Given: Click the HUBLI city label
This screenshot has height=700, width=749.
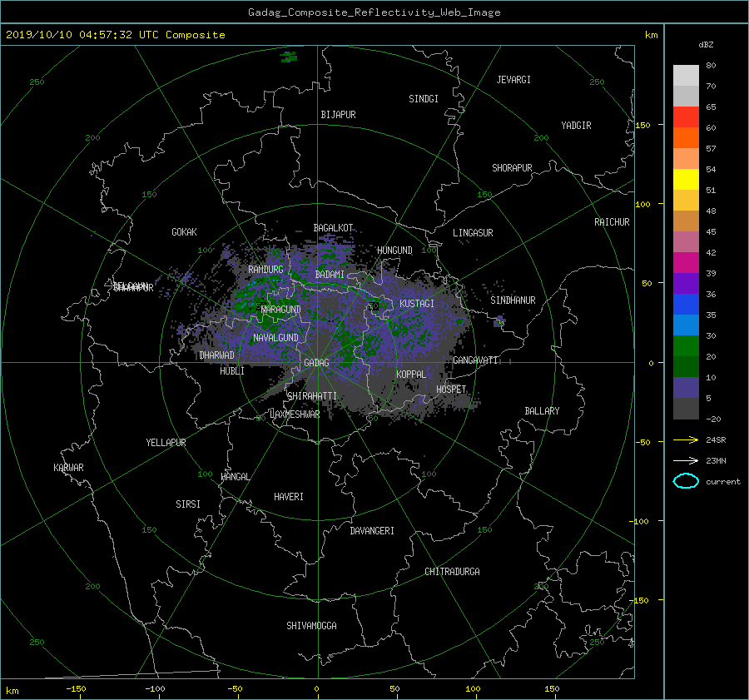Looking at the screenshot, I should click(x=232, y=371).
